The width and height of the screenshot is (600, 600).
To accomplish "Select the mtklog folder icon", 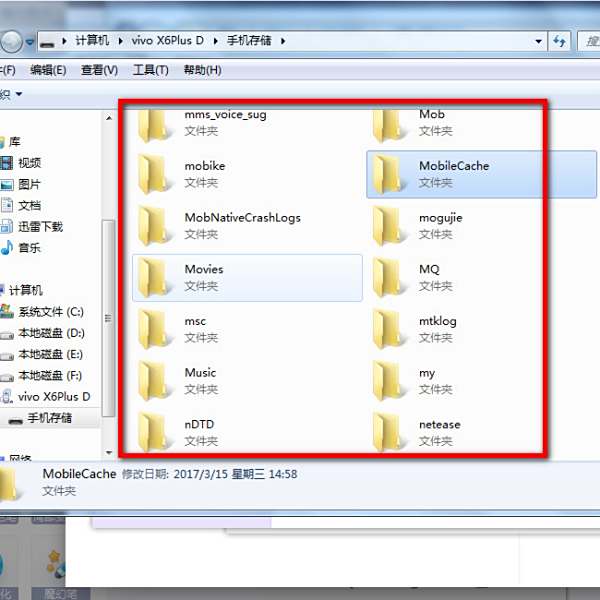I will (x=389, y=329).
